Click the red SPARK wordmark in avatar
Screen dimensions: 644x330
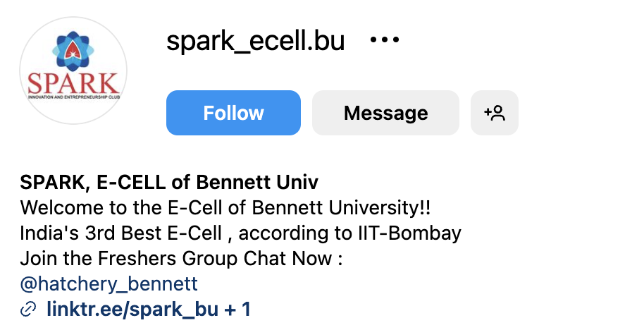click(x=73, y=83)
